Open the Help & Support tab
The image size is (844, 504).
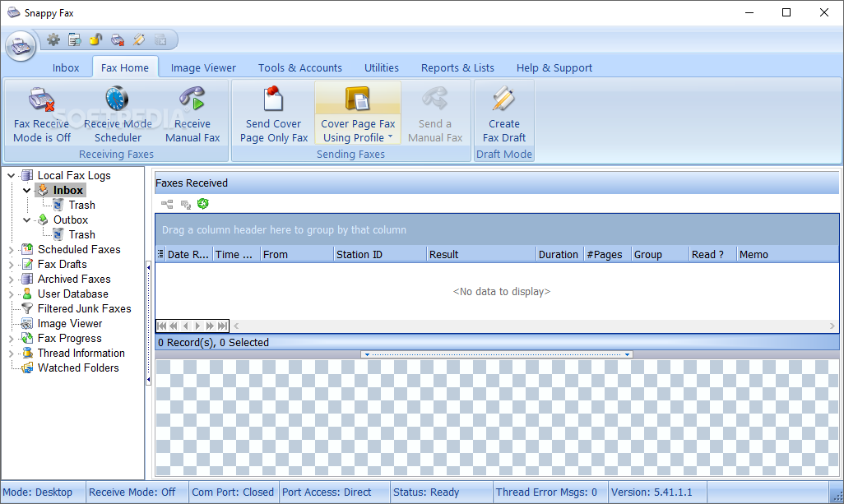pos(554,67)
